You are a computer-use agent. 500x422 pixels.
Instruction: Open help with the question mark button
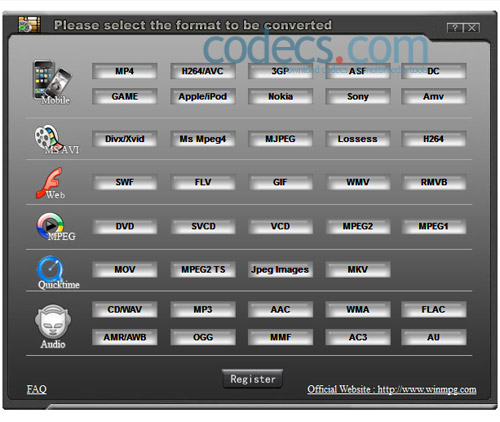click(x=455, y=28)
